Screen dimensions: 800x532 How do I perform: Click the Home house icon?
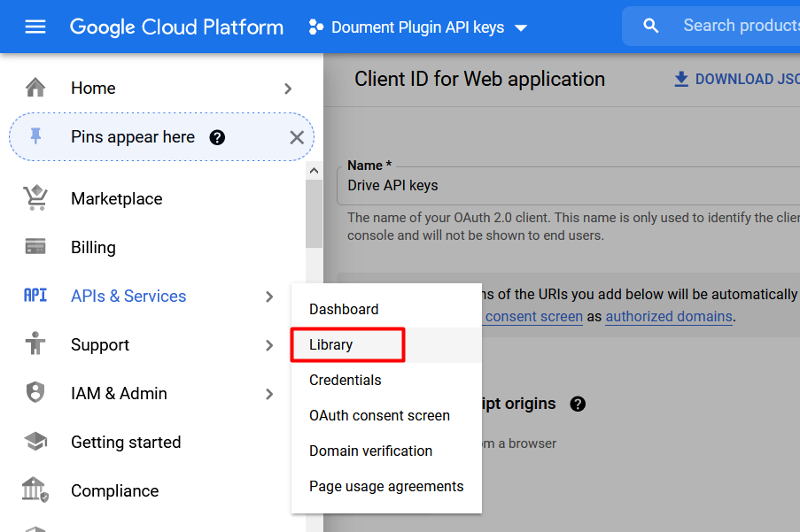pyautogui.click(x=35, y=88)
